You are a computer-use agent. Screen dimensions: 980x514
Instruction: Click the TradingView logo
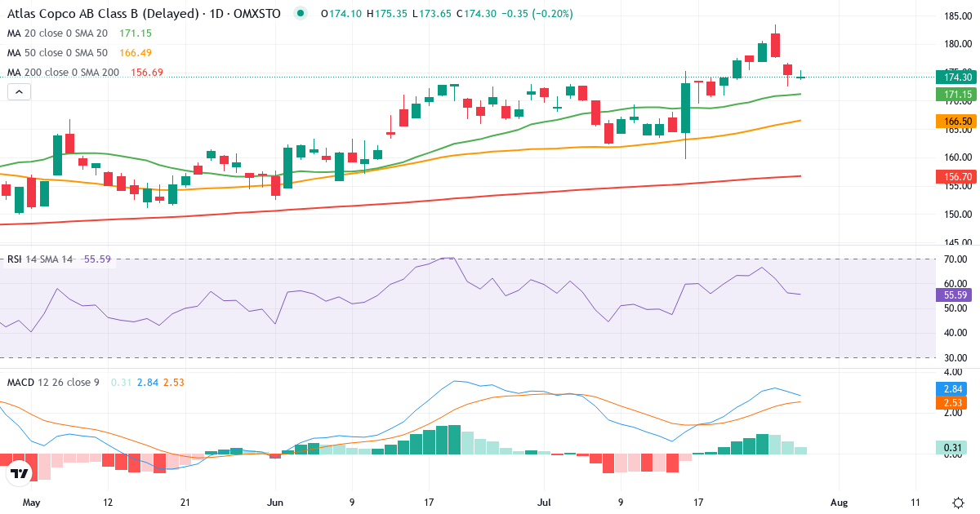pyautogui.click(x=20, y=473)
